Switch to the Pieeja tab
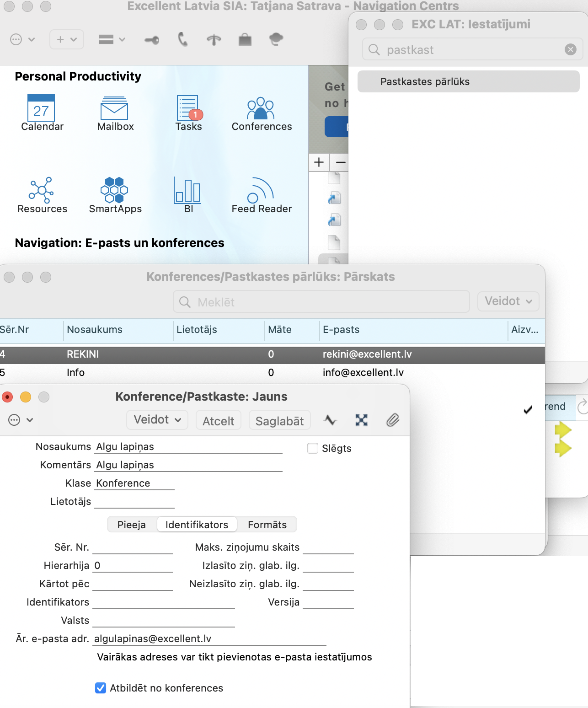 132,525
